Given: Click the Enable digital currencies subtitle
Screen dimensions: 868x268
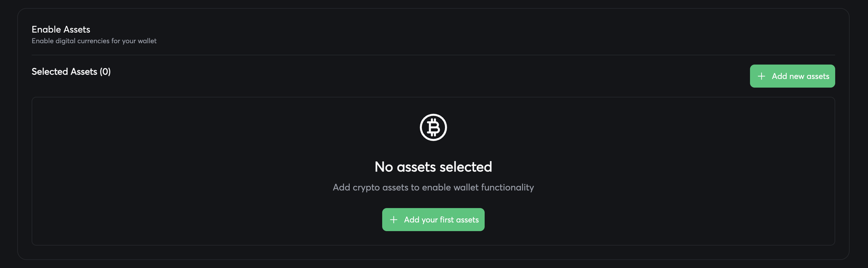Looking at the screenshot, I should point(94,41).
